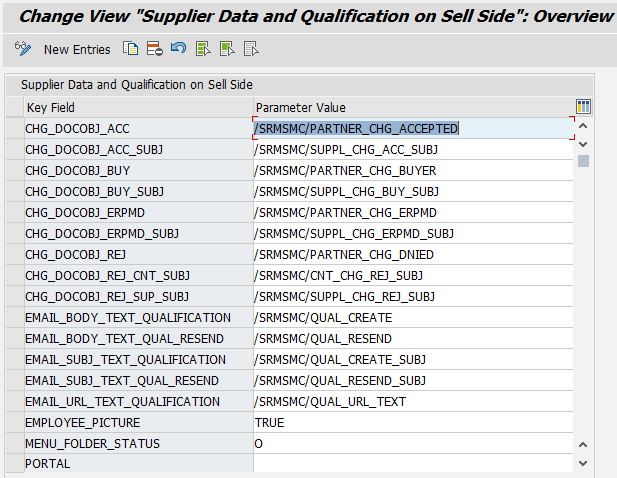Click the Delete entry icon
Image resolution: width=617 pixels, height=478 pixels.
pyautogui.click(x=154, y=49)
